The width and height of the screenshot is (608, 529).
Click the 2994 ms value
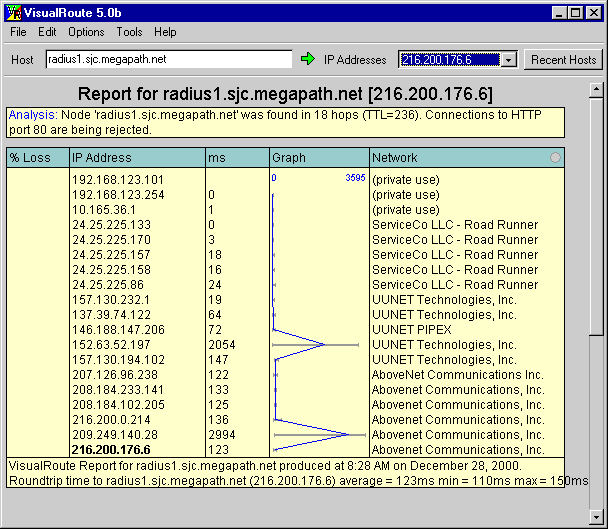222,435
